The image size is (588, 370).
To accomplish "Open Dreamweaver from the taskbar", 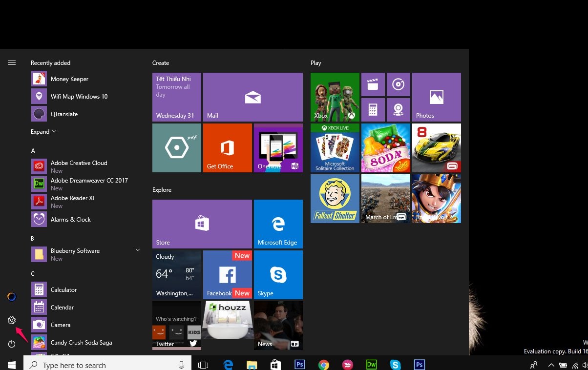I will click(x=371, y=365).
